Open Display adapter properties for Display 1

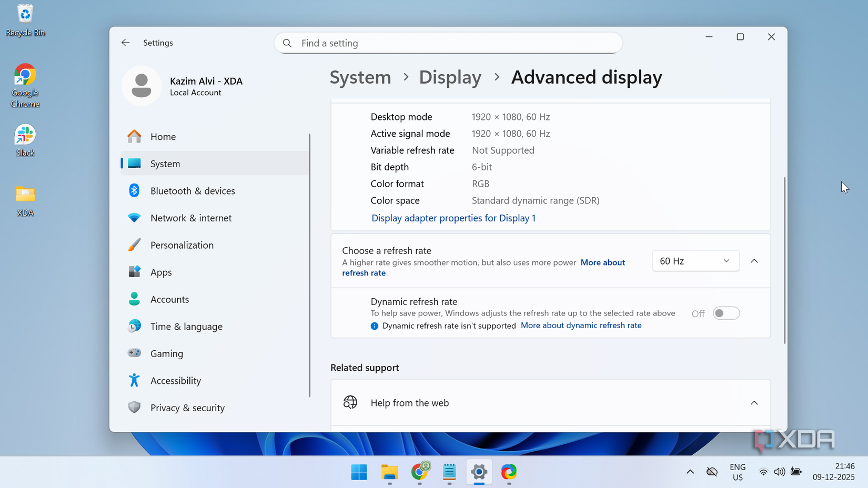pyautogui.click(x=453, y=218)
